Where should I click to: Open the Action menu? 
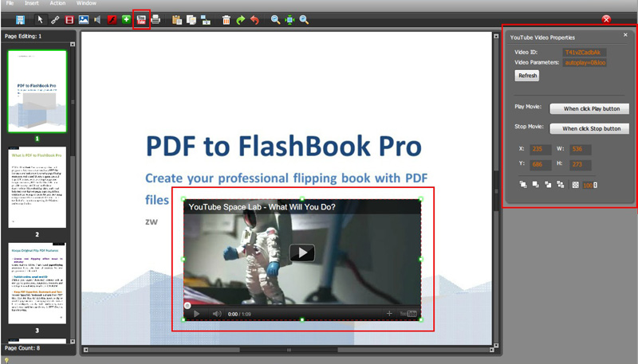coord(57,3)
